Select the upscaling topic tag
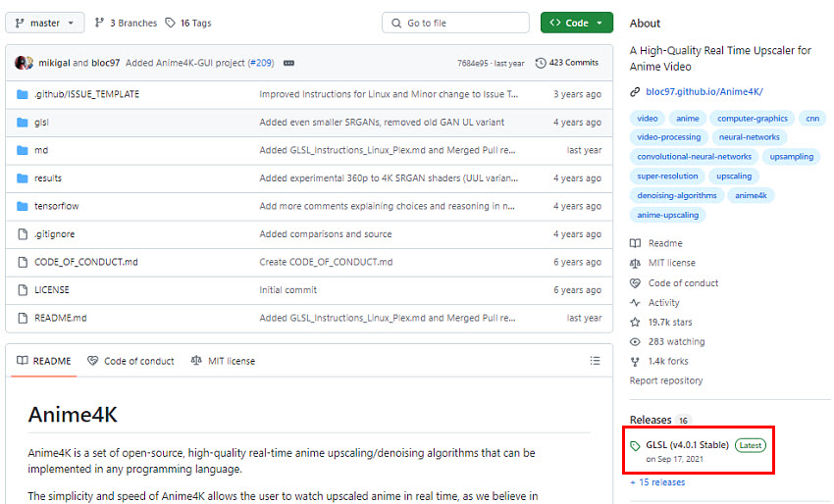This screenshot has width=834, height=504. (x=734, y=176)
